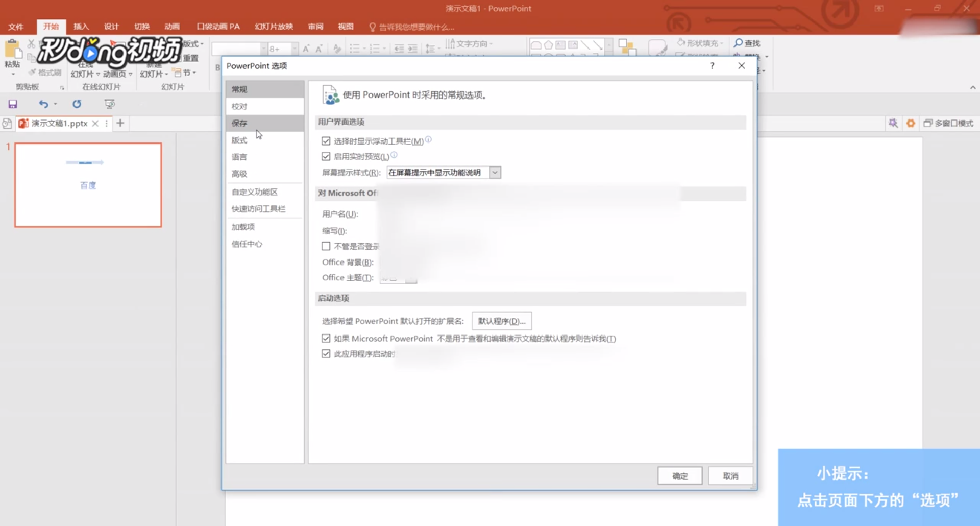Viewport: 980px width, 526px height.
Task: Collapse the ribbon with the chevron
Action: [973, 87]
